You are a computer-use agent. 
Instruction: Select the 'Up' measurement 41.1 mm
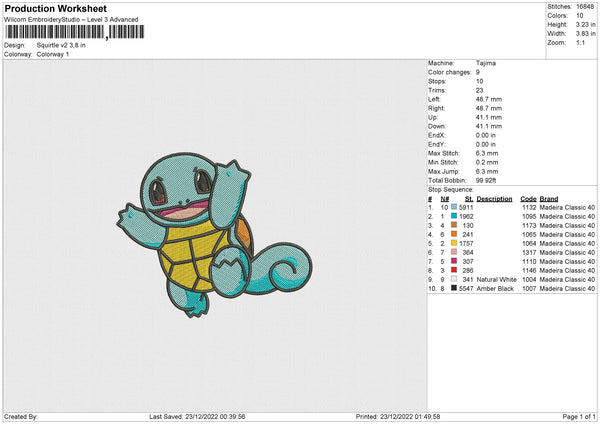click(489, 117)
